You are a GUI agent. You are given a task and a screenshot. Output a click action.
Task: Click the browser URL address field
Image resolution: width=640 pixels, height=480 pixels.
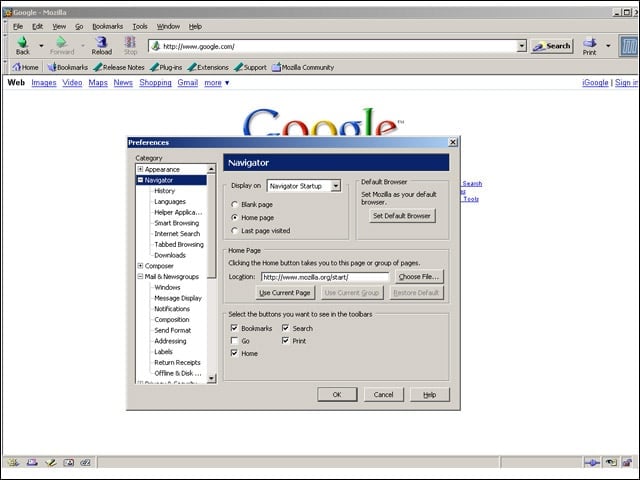339,46
